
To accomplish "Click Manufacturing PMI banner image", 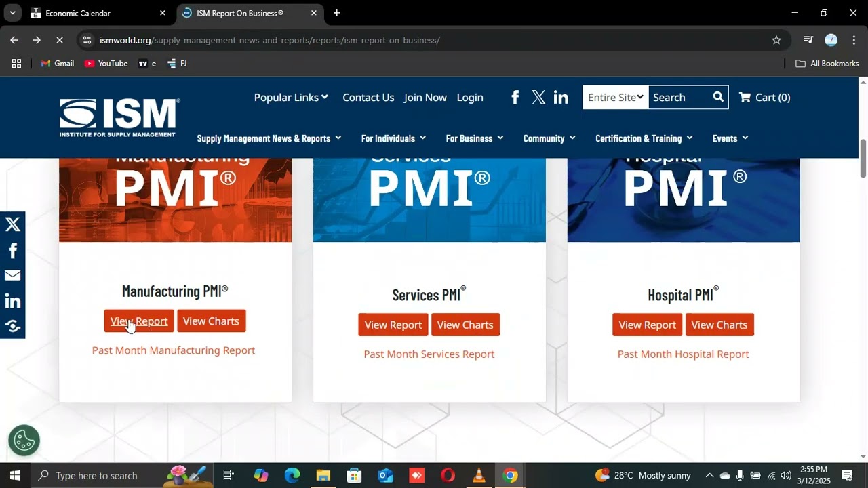I will (176, 200).
